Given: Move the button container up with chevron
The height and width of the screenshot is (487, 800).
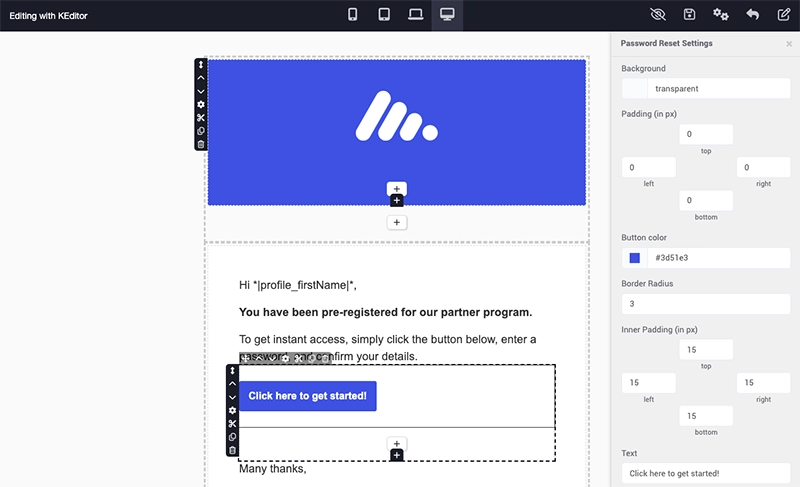Looking at the screenshot, I should tap(233, 384).
